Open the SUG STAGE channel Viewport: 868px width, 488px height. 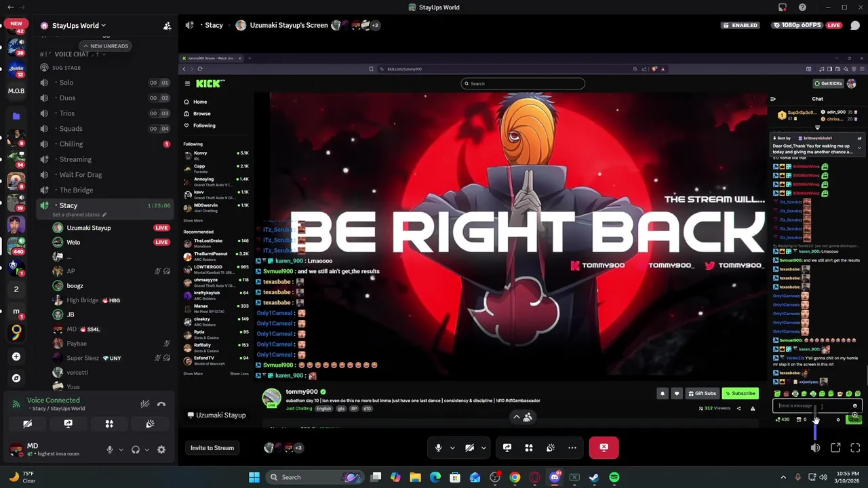pyautogui.click(x=67, y=68)
